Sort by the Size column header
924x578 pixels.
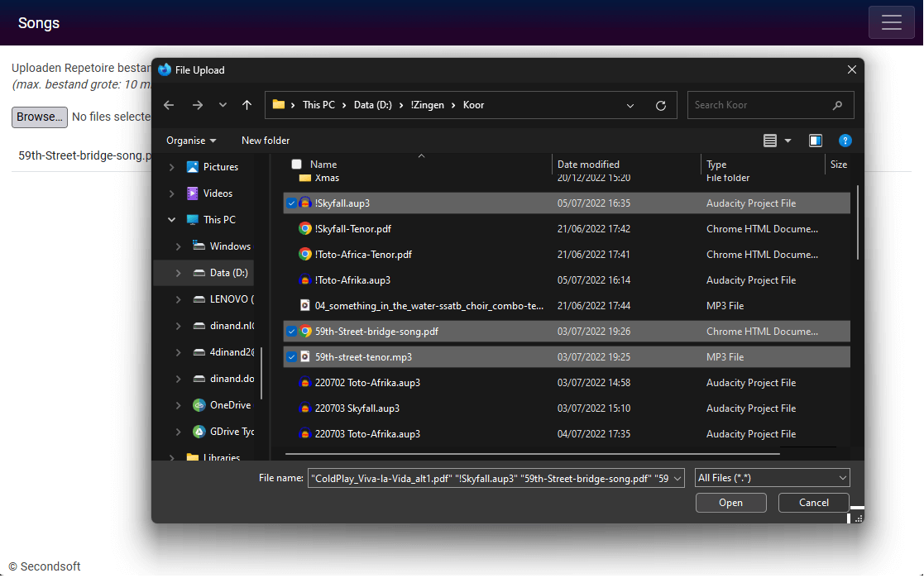(x=839, y=165)
